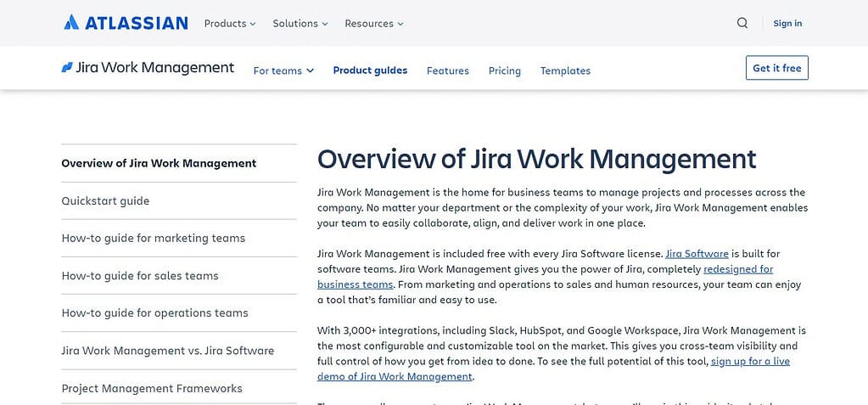Open Jira Work Management vs. Jira Software
The image size is (868, 405).
pyautogui.click(x=179, y=351)
